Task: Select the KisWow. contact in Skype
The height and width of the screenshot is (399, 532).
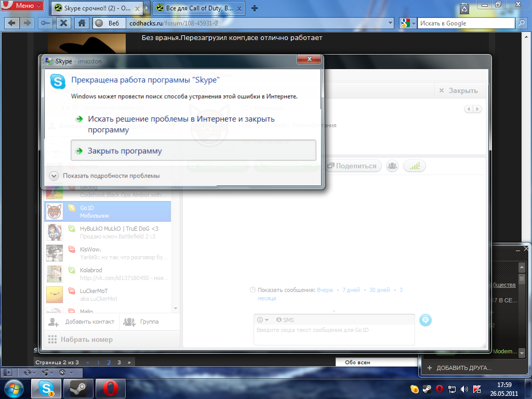Action: (x=108, y=253)
